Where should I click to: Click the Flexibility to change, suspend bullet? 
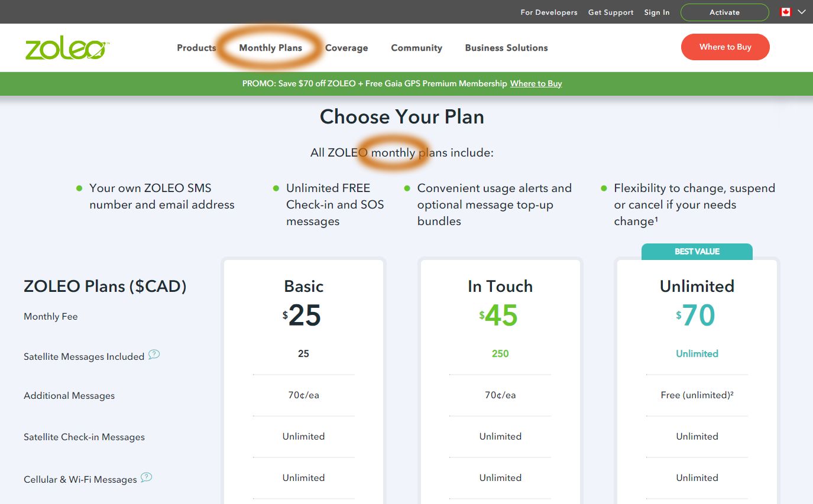(x=694, y=204)
